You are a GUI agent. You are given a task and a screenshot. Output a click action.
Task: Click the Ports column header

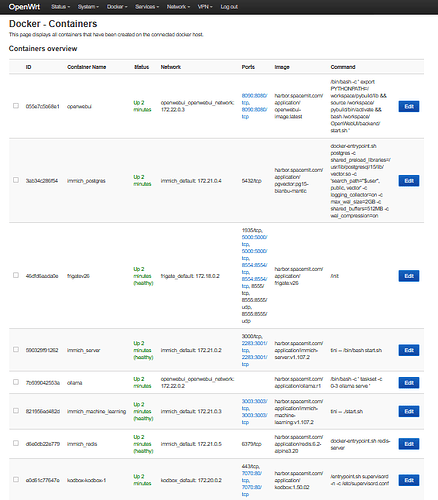point(248,67)
